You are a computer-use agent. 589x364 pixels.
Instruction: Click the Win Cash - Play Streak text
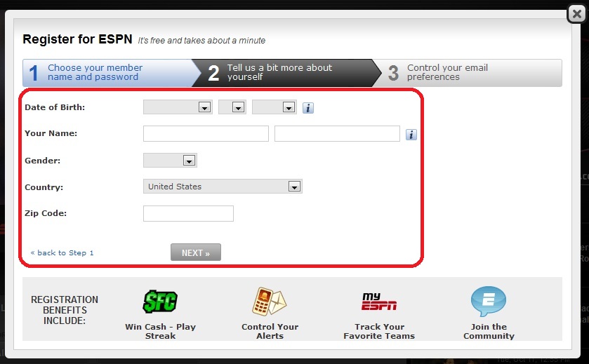(160, 331)
